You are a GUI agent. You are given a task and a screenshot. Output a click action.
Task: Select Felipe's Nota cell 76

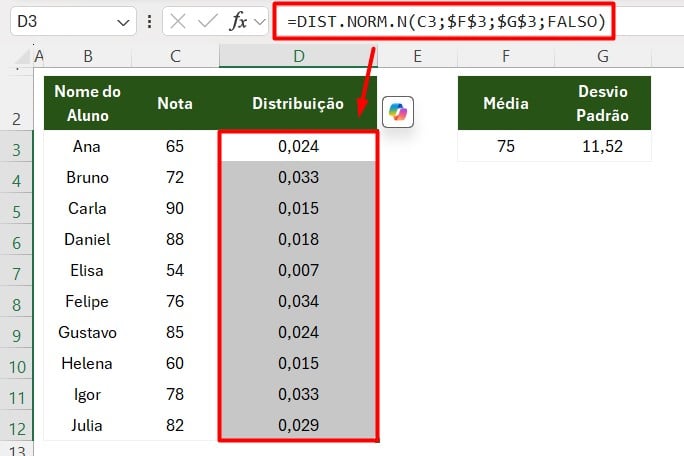175,301
